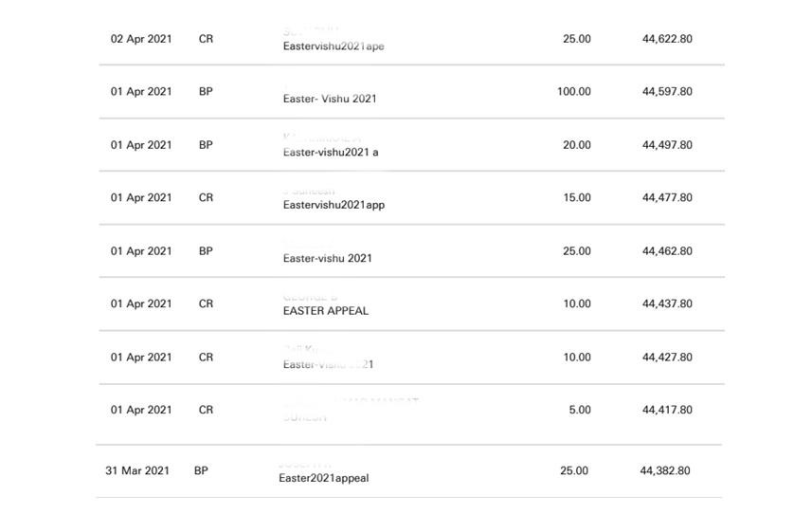The height and width of the screenshot is (514, 812).
Task: Open the EASTER APPEAL transaction
Action: [412, 304]
